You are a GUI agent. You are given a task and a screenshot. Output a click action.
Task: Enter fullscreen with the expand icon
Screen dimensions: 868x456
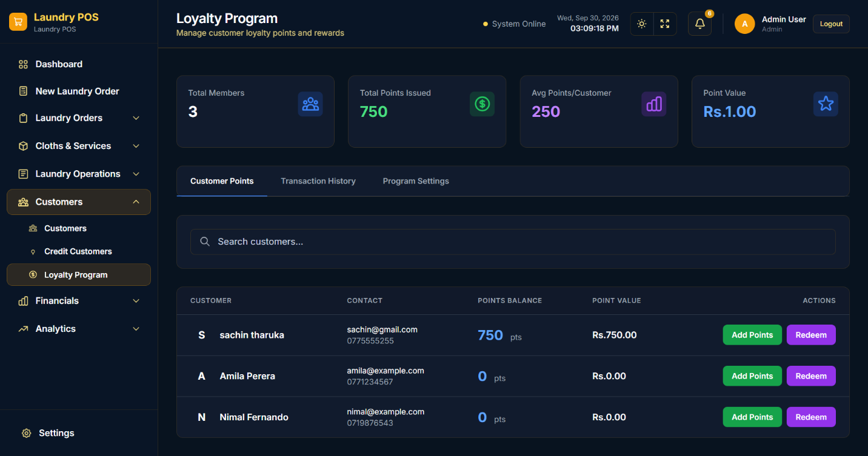[665, 24]
